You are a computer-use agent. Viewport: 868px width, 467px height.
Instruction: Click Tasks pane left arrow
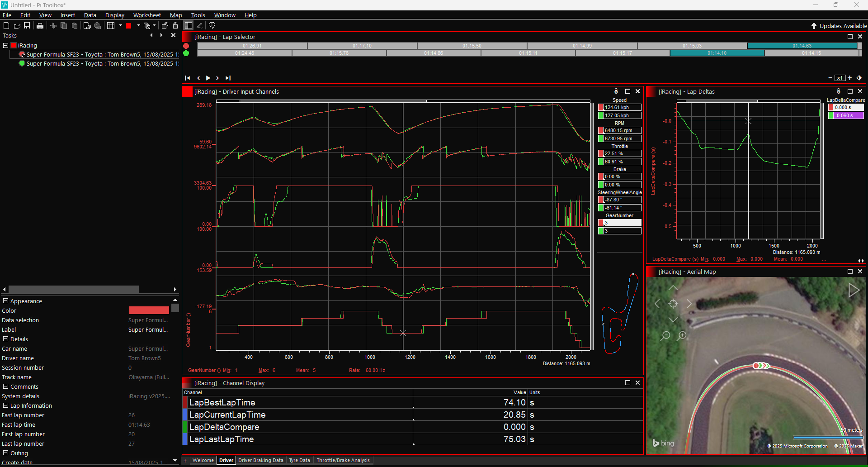click(151, 35)
